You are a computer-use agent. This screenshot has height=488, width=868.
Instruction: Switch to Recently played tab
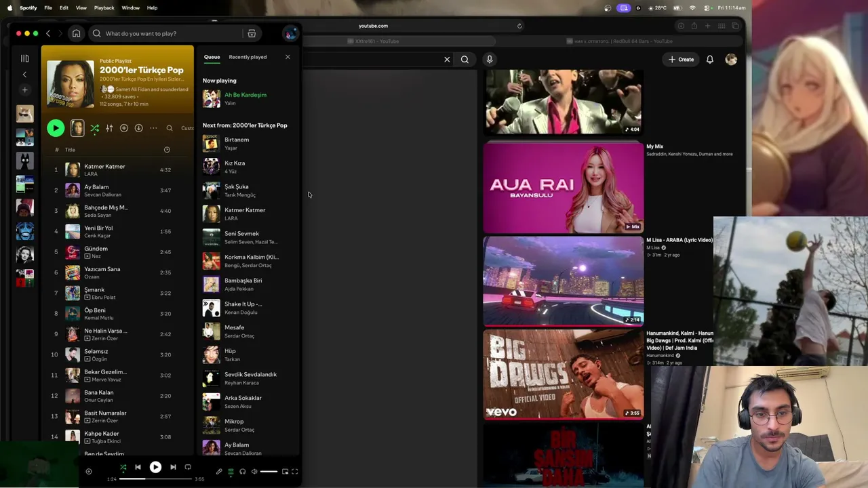pyautogui.click(x=248, y=57)
